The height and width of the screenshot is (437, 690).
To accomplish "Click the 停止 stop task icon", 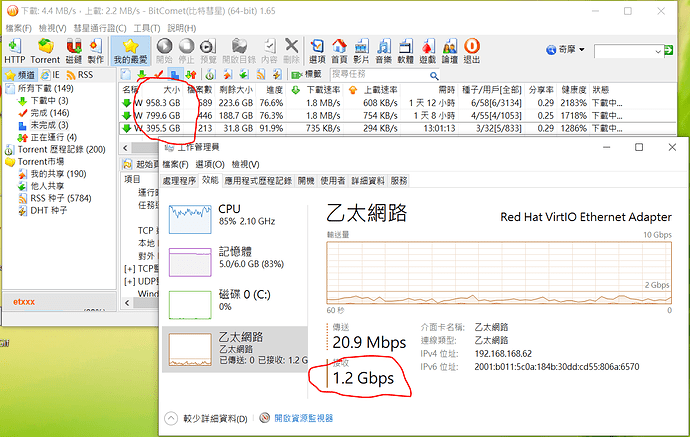I will [186, 51].
